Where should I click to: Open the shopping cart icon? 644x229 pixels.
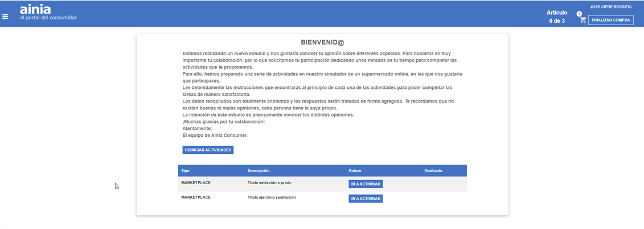[583, 20]
